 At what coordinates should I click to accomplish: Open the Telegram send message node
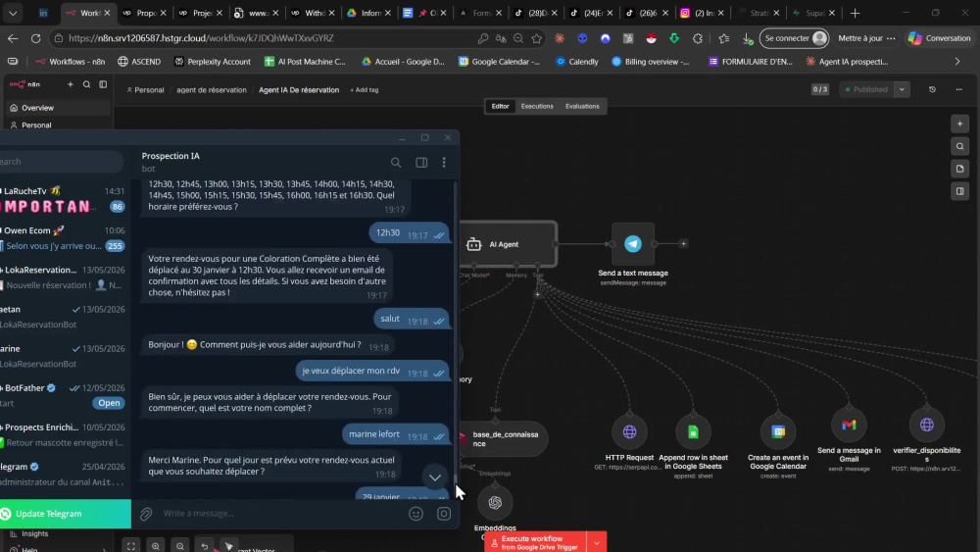[632, 244]
